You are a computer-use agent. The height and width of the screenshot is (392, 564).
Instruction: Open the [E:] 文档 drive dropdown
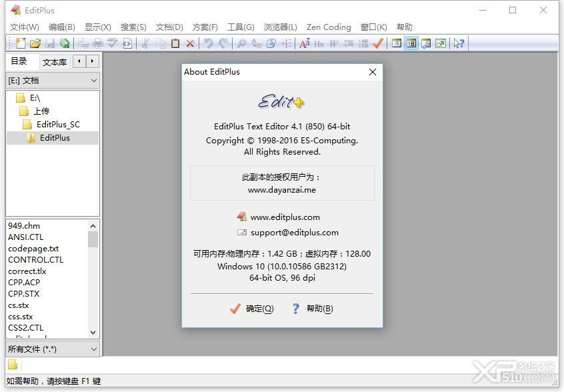pyautogui.click(x=53, y=81)
